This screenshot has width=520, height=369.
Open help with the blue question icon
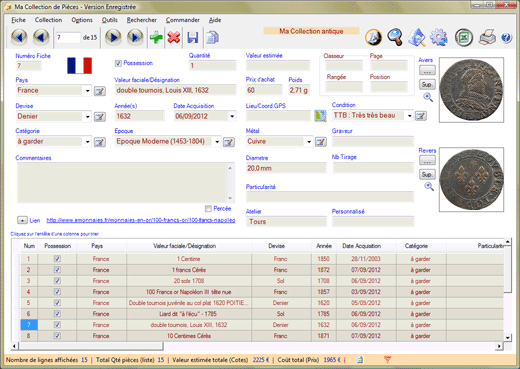[x=506, y=37]
